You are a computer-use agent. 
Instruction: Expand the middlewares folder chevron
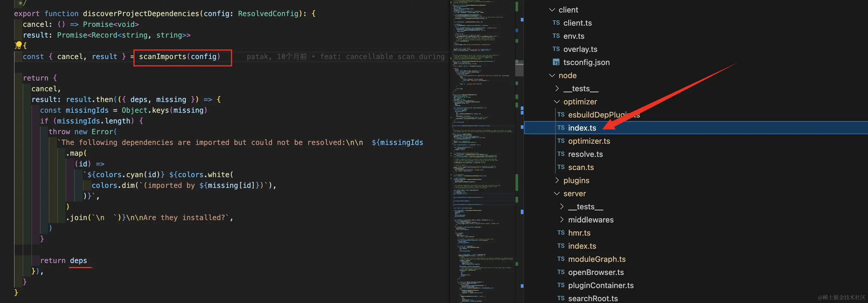[562, 220]
